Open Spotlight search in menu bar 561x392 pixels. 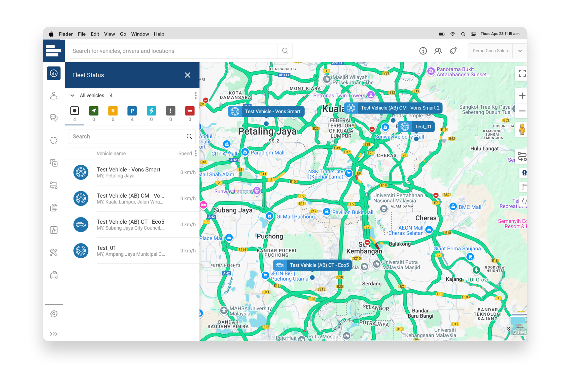coord(463,34)
